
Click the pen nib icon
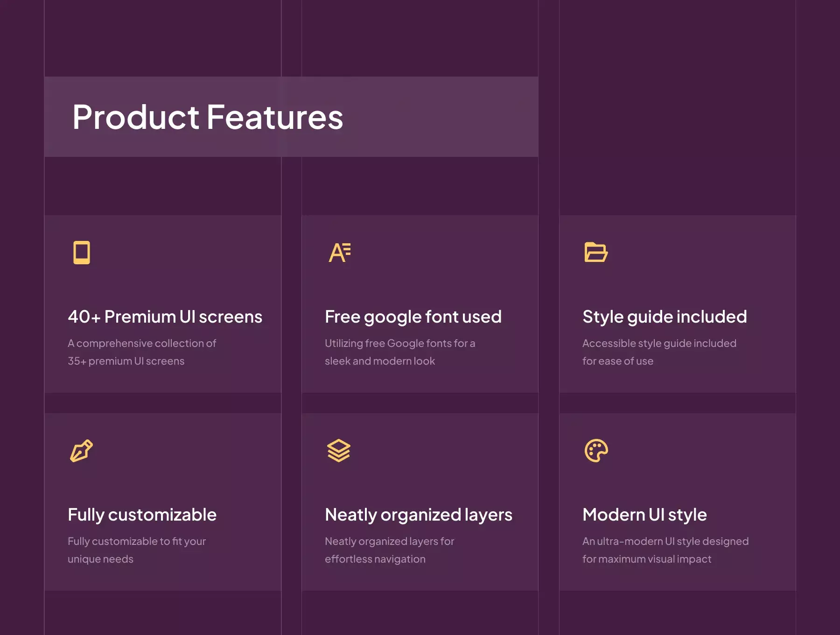(x=81, y=451)
